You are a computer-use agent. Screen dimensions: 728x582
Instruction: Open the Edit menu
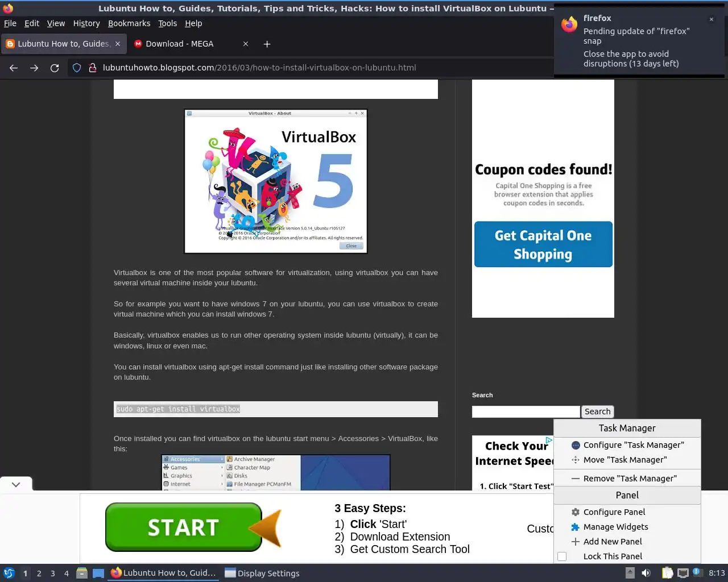pyautogui.click(x=32, y=23)
